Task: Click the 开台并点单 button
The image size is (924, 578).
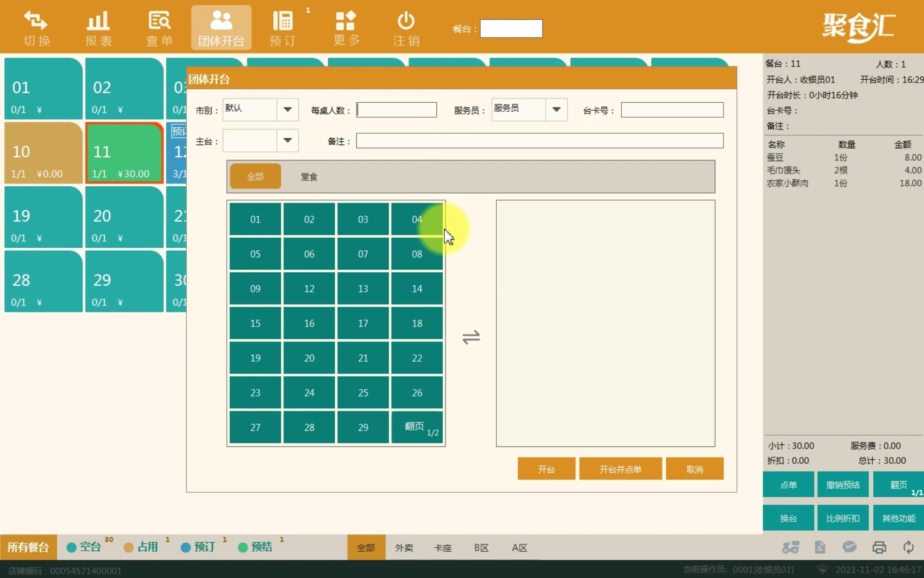Action: 620,469
